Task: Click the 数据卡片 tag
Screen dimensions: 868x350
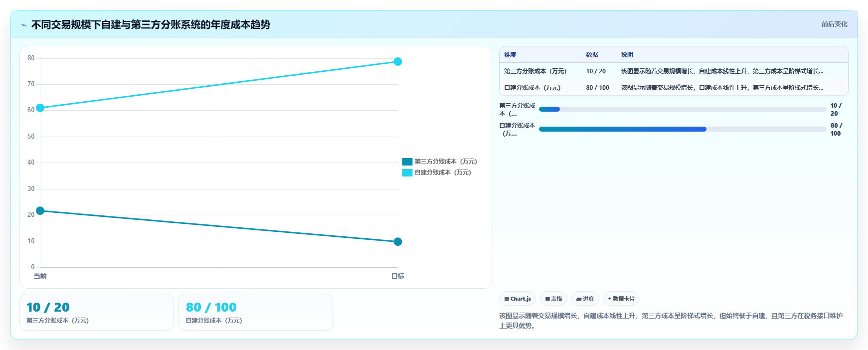Action: point(621,299)
